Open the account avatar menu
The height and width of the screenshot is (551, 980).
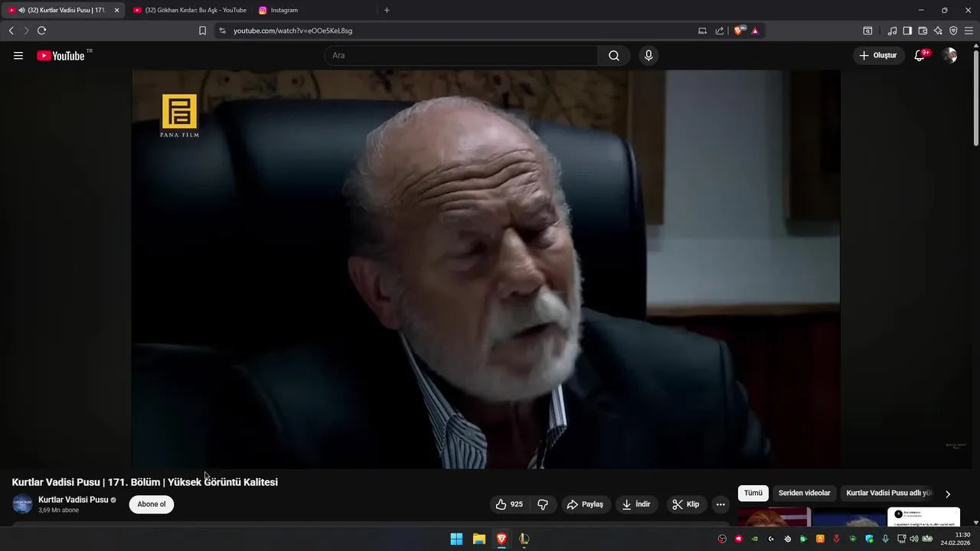tap(949, 55)
